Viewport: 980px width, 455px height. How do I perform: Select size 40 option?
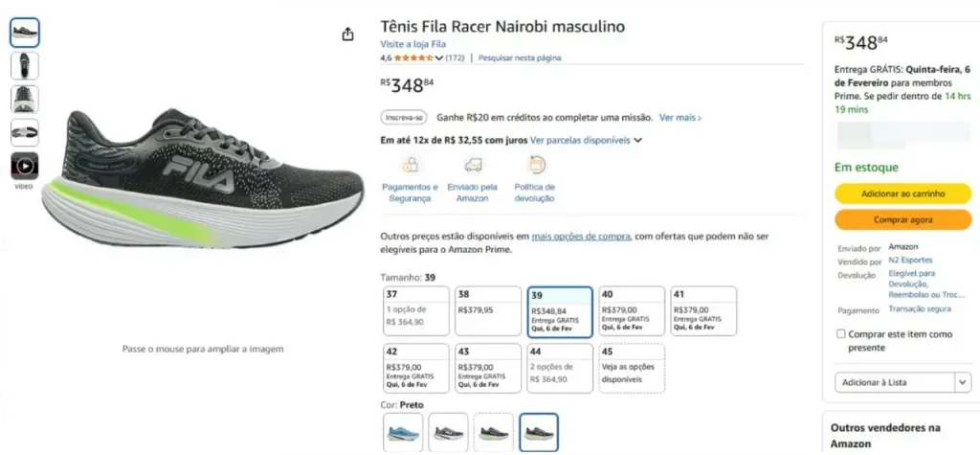pos(632,311)
